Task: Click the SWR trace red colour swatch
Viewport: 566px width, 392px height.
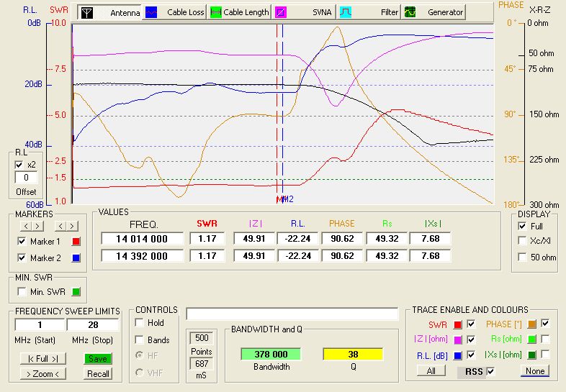Action: pos(457,324)
